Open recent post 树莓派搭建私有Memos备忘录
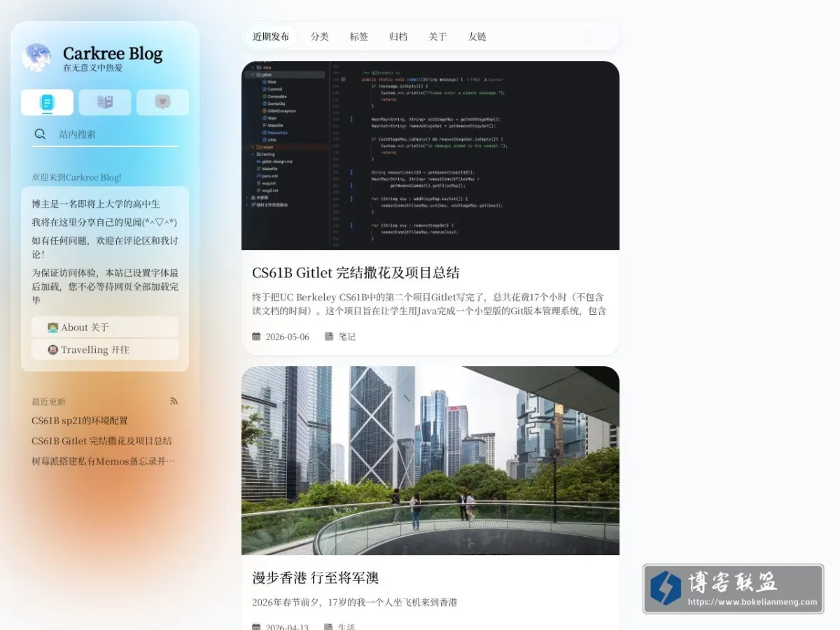840x630 pixels. click(x=104, y=461)
